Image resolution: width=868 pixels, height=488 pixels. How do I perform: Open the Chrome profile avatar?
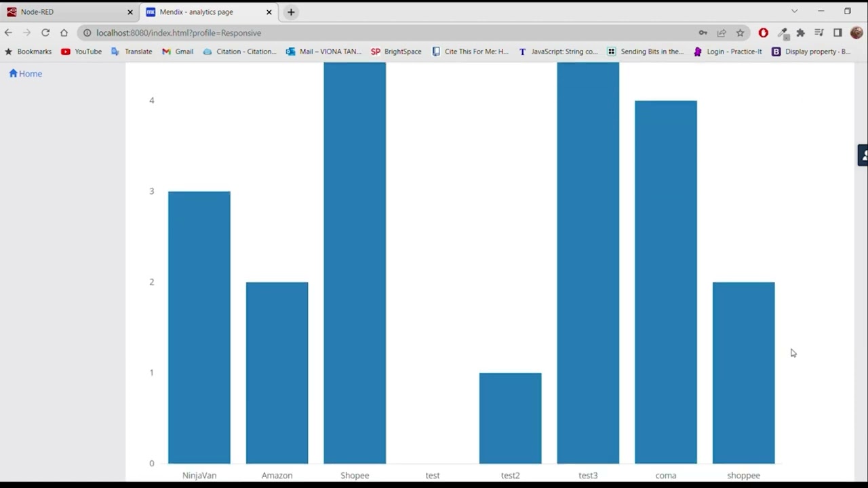[856, 33]
